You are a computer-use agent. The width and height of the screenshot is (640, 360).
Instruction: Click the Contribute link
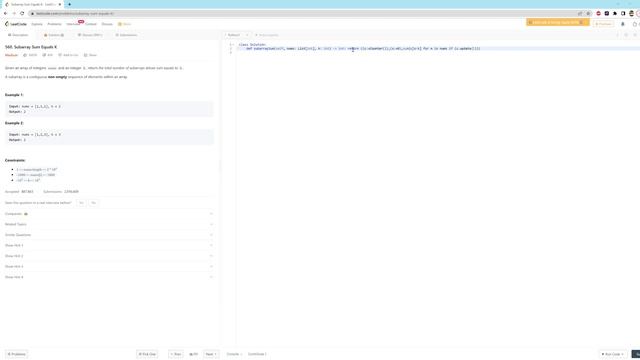(256, 354)
